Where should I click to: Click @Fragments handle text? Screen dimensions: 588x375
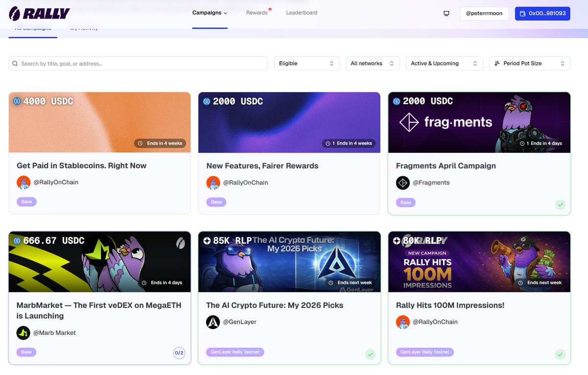[x=431, y=183]
